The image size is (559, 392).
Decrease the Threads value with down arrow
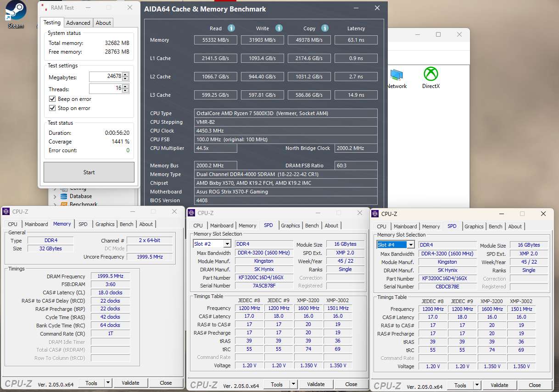pos(126,91)
